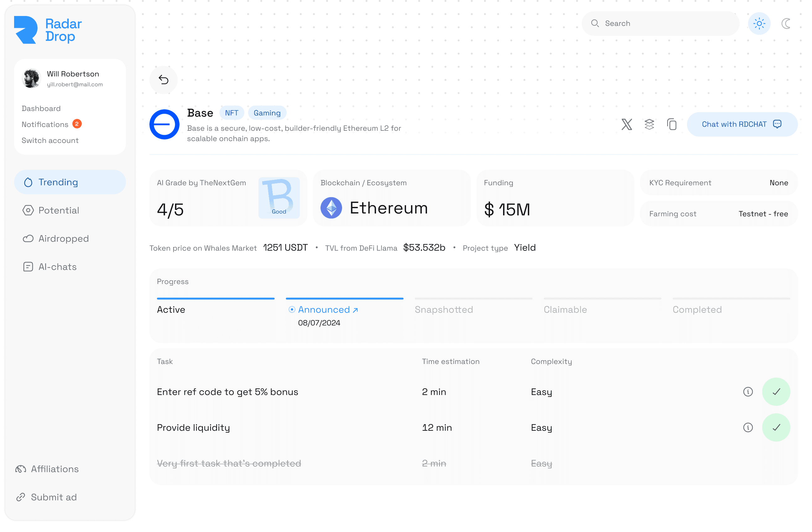Choose Switch account
Screen dimensions: 812x532
coord(50,141)
